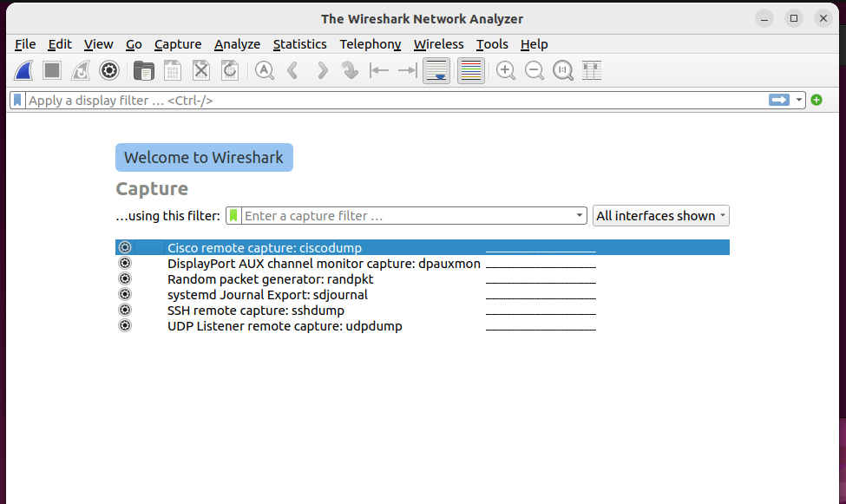Open settings gear for dpauxmon interface
Viewport: 846px width, 504px height.
click(x=125, y=263)
